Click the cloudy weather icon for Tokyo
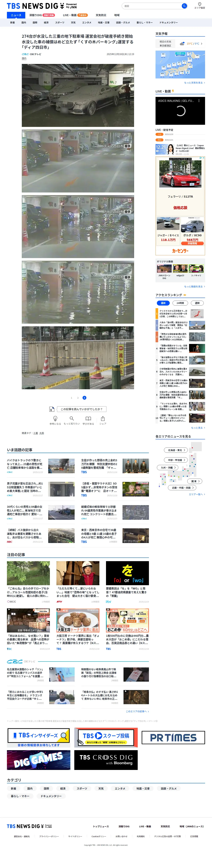 182,44
